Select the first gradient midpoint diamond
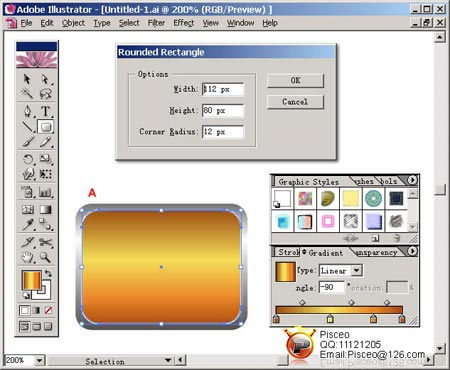 302,303
